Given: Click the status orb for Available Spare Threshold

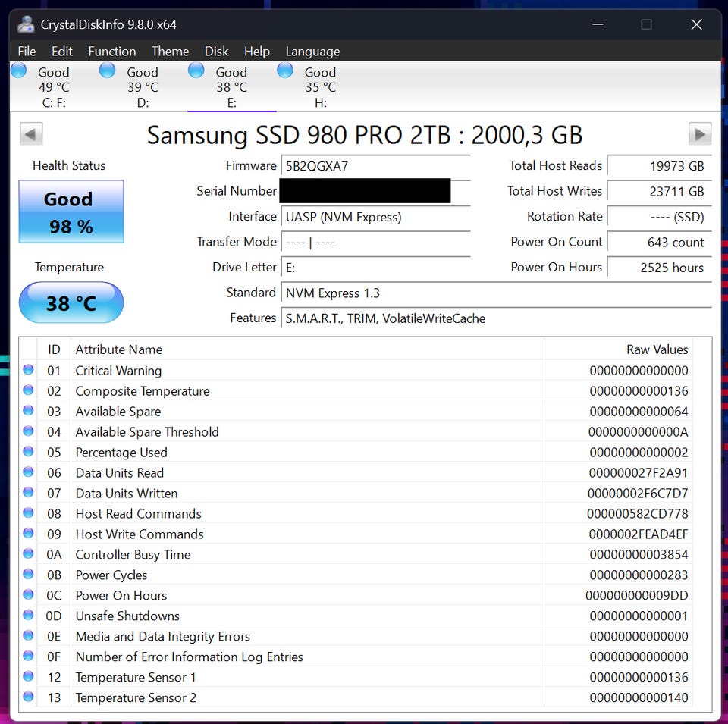Looking at the screenshot, I should point(28,431).
